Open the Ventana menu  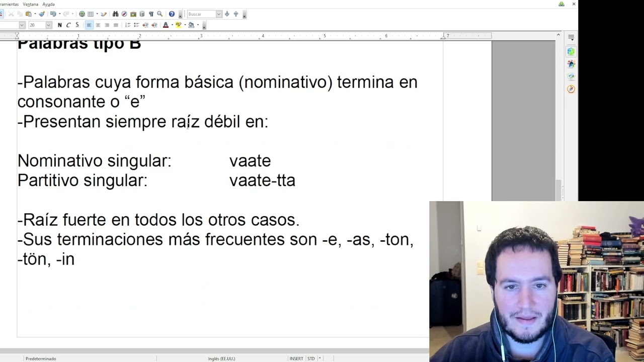[x=30, y=4]
